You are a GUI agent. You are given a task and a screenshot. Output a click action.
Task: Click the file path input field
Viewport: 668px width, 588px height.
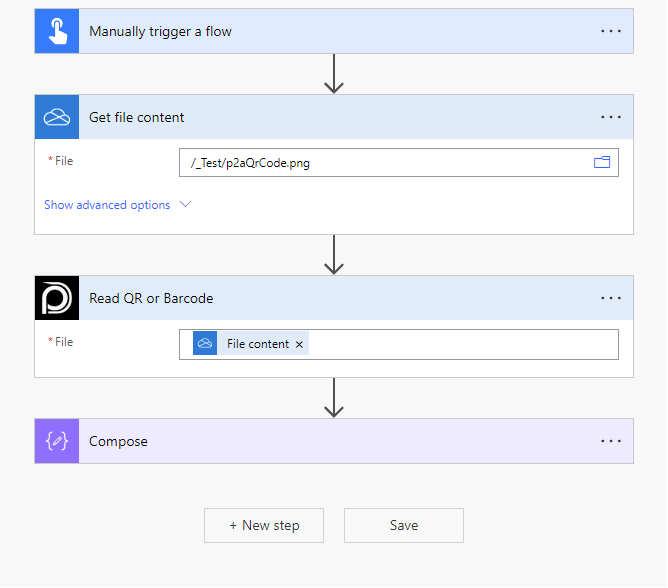point(385,162)
